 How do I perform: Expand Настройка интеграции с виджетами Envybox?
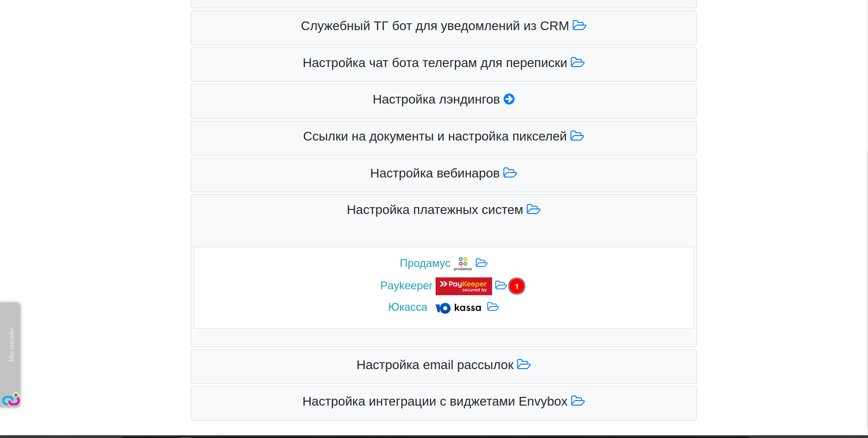[x=435, y=401]
